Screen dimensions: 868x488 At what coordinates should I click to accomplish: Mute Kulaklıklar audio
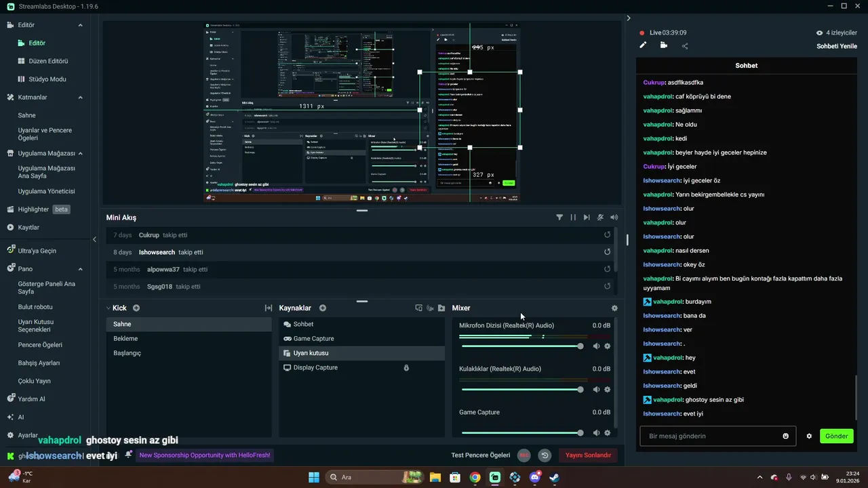596,389
